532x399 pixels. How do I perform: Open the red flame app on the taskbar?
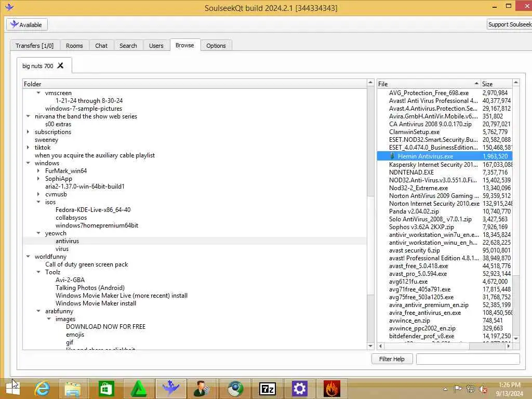click(x=332, y=389)
